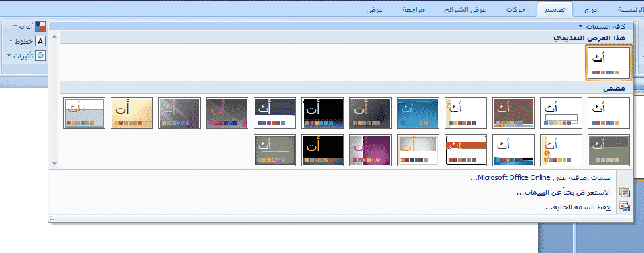Open the خطوط (Fonts) theme dropdown

pyautogui.click(x=27, y=42)
